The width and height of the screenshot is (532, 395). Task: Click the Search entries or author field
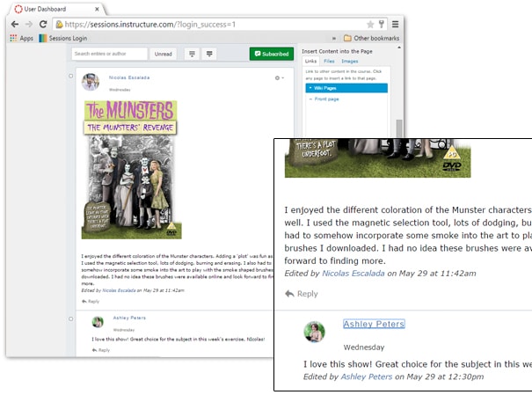110,54
